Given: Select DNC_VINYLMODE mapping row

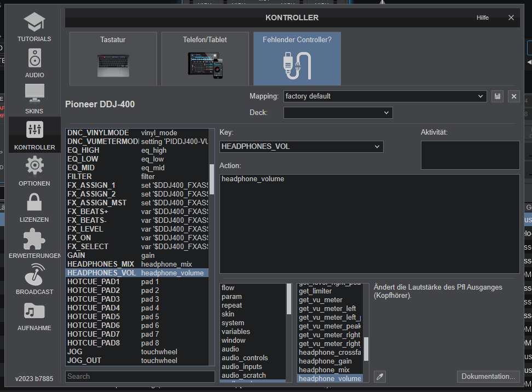Looking at the screenshot, I should pos(137,132).
